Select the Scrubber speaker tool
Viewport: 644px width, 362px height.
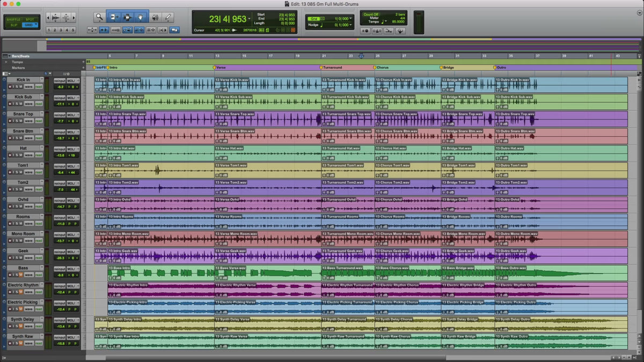click(x=155, y=17)
